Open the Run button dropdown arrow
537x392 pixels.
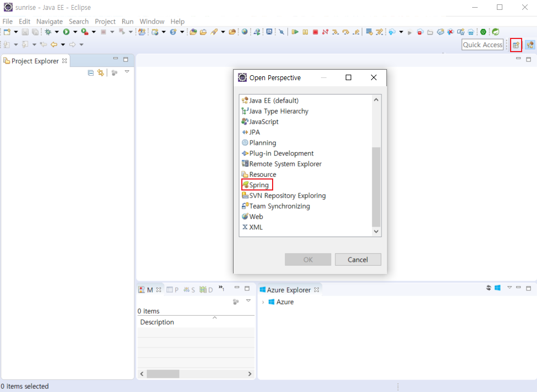(x=75, y=32)
